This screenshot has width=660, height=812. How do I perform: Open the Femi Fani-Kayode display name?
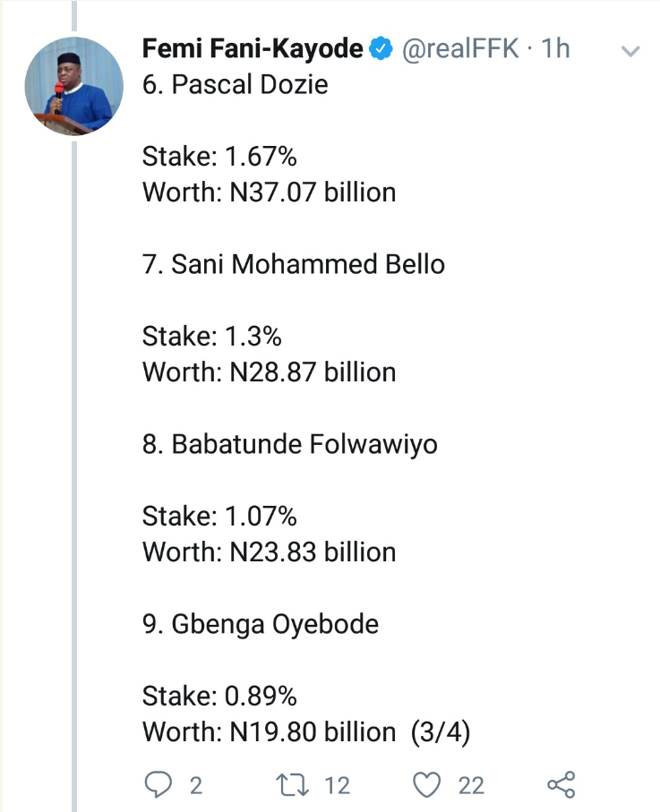(x=253, y=49)
